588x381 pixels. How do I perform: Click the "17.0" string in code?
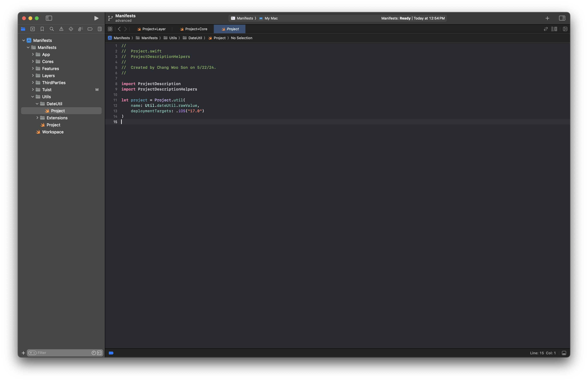195,111
